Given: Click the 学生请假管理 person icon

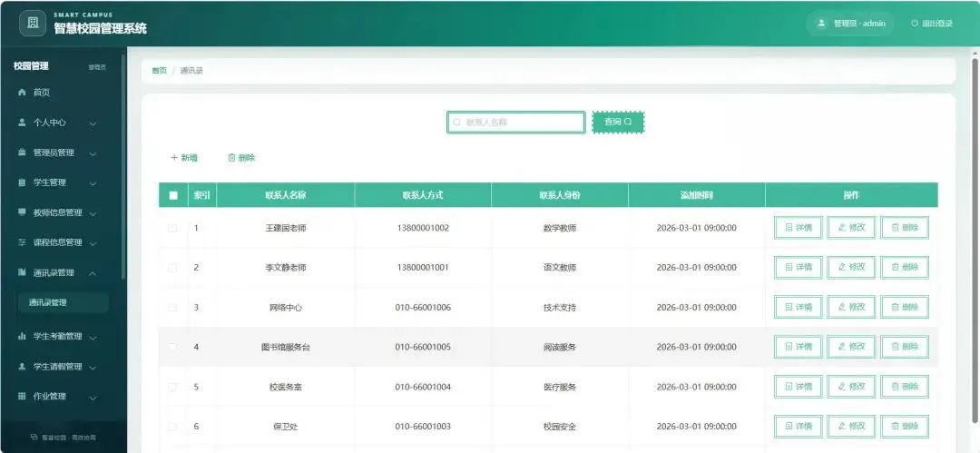Looking at the screenshot, I should (23, 366).
